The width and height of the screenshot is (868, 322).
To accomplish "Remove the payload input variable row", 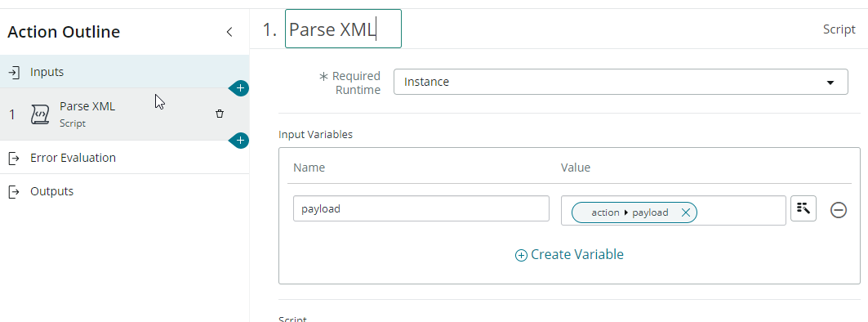I will [838, 210].
